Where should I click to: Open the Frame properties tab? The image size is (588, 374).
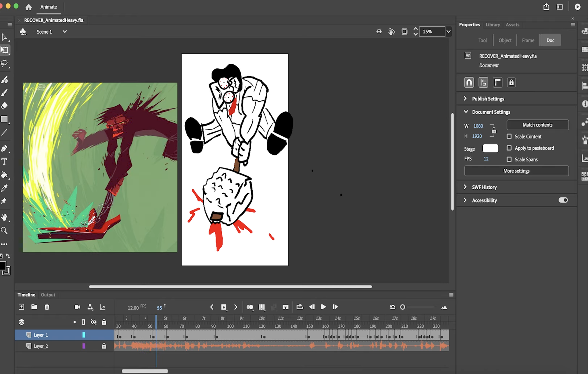(x=528, y=40)
